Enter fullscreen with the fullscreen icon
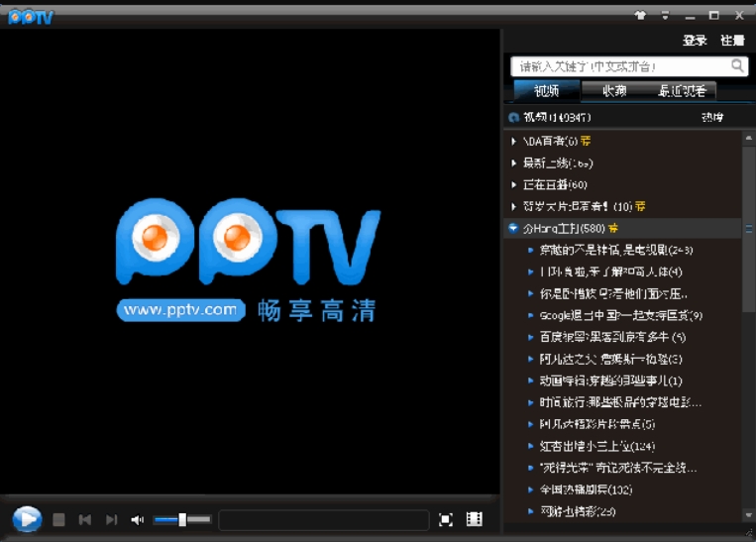The height and width of the screenshot is (542, 756). click(x=446, y=519)
